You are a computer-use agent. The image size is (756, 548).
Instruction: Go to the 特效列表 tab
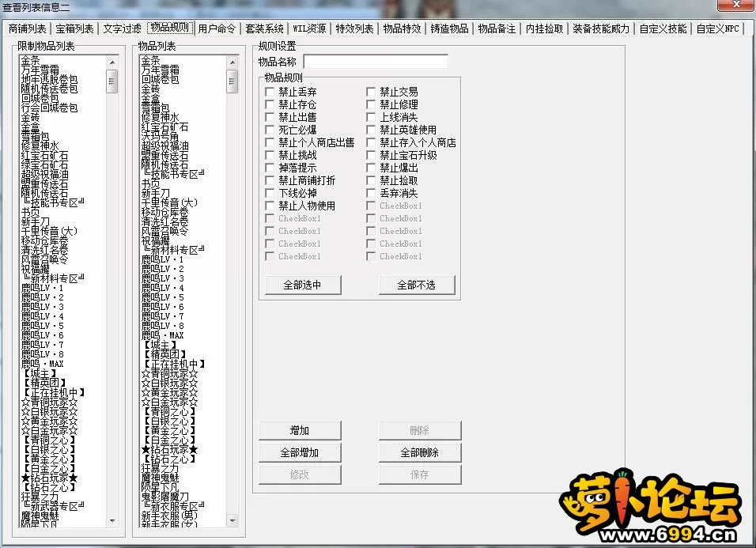pos(354,29)
